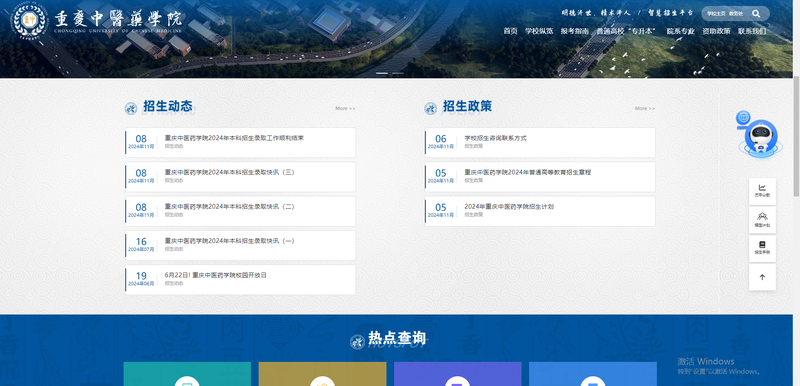Click 教务处 link in the header pill
Viewport: 800px width, 386px height.
pyautogui.click(x=736, y=14)
